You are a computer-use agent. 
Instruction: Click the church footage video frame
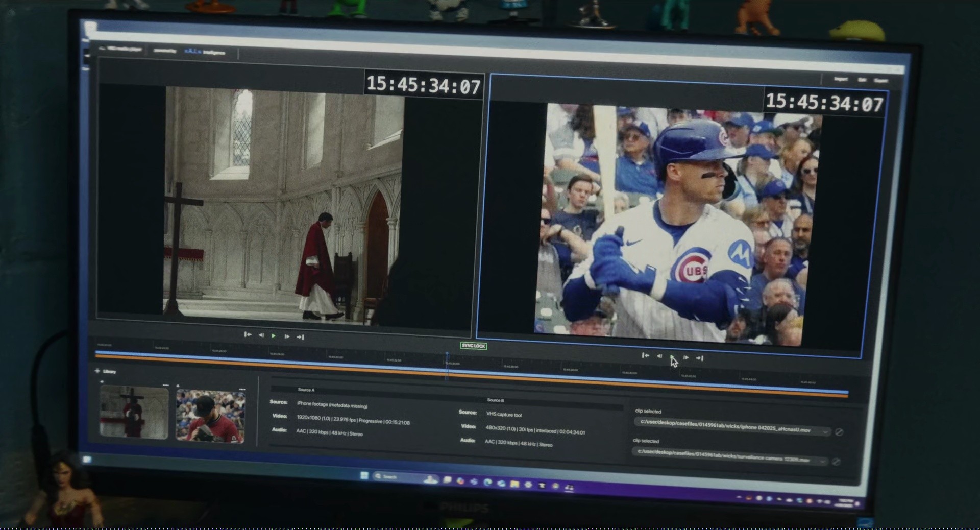[x=284, y=206]
